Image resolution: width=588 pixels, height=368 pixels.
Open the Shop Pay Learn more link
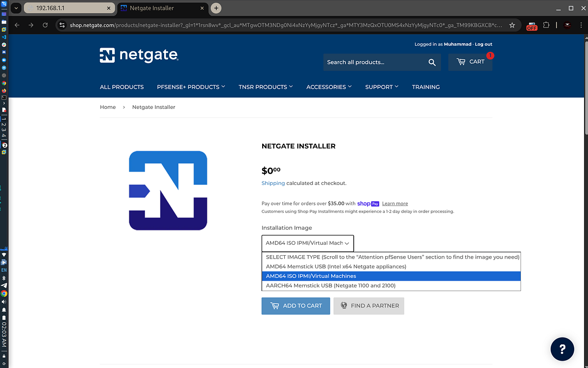[x=395, y=204]
